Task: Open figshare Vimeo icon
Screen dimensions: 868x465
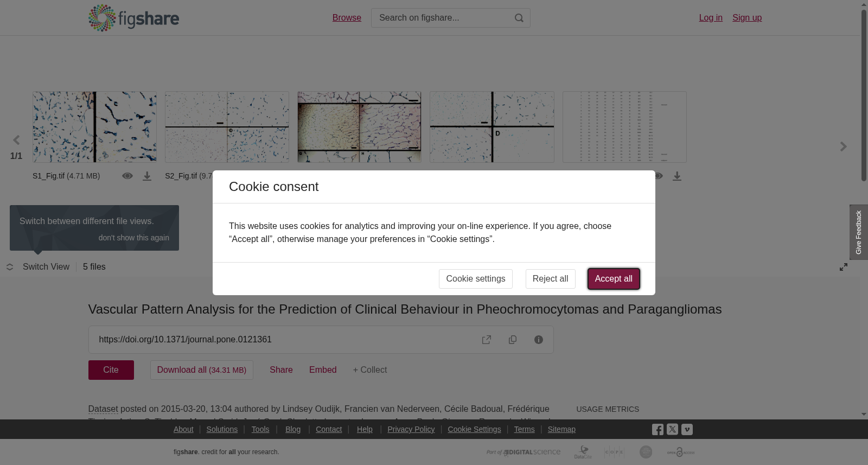Action: [x=687, y=429]
